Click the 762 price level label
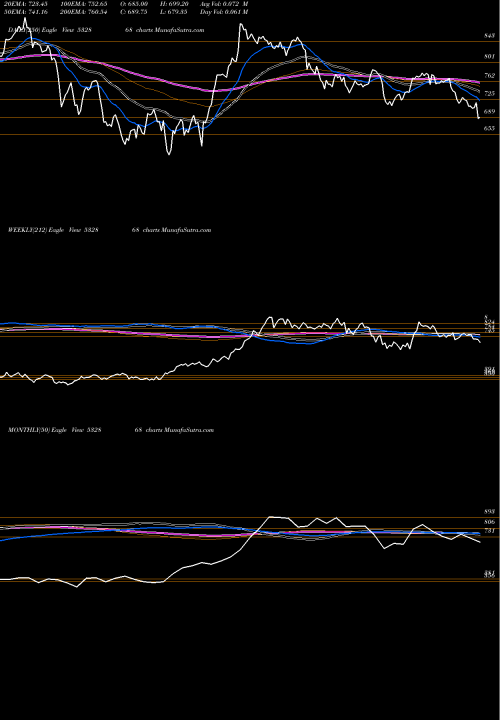The height and width of the screenshot is (720, 500). coord(489,75)
